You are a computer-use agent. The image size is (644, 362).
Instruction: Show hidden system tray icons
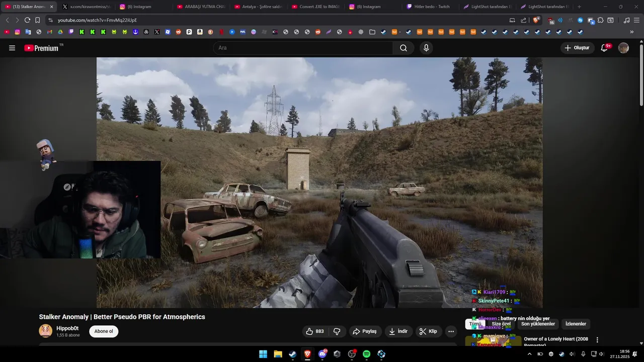(529, 354)
